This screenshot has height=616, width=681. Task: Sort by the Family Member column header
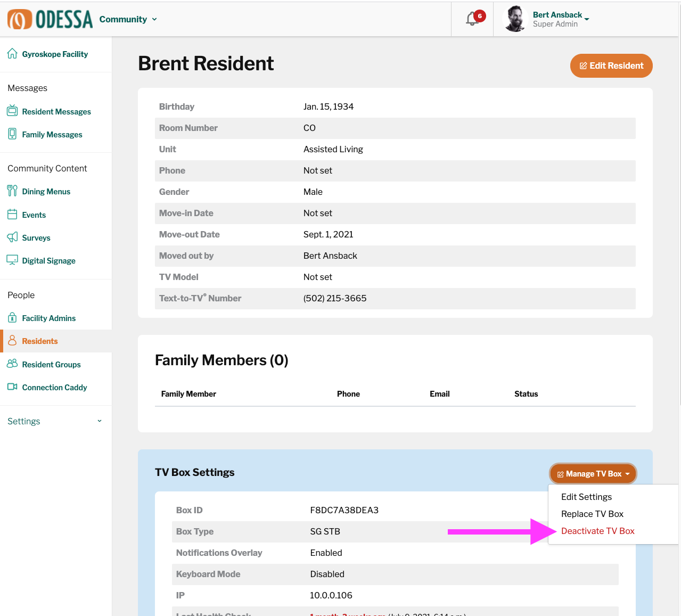pos(188,394)
